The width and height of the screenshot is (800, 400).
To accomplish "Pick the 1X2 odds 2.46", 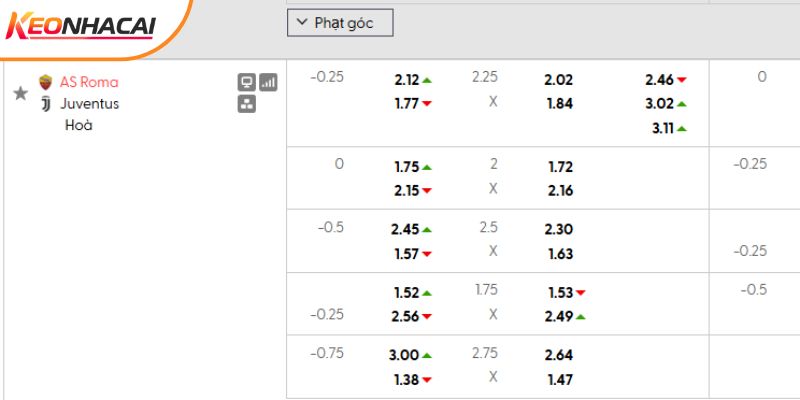I will 660,80.
